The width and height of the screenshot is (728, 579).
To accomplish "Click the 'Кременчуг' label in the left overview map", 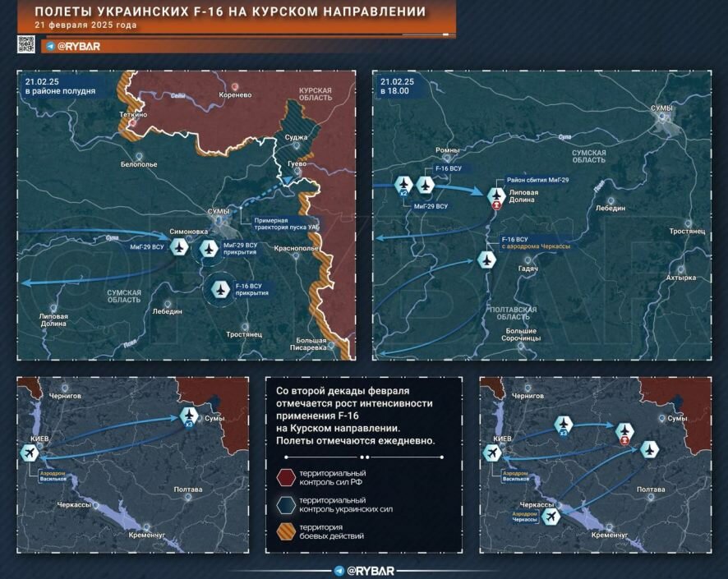I will coord(147,535).
